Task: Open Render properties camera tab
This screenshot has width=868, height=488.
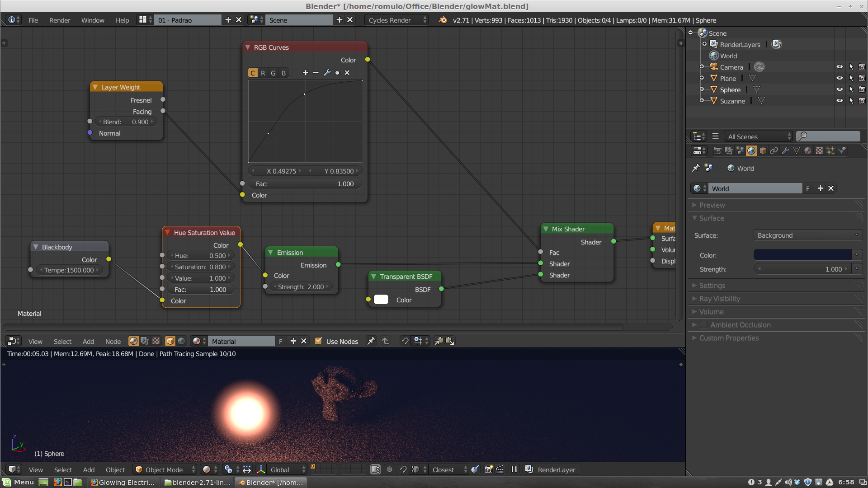Action: coord(717,151)
